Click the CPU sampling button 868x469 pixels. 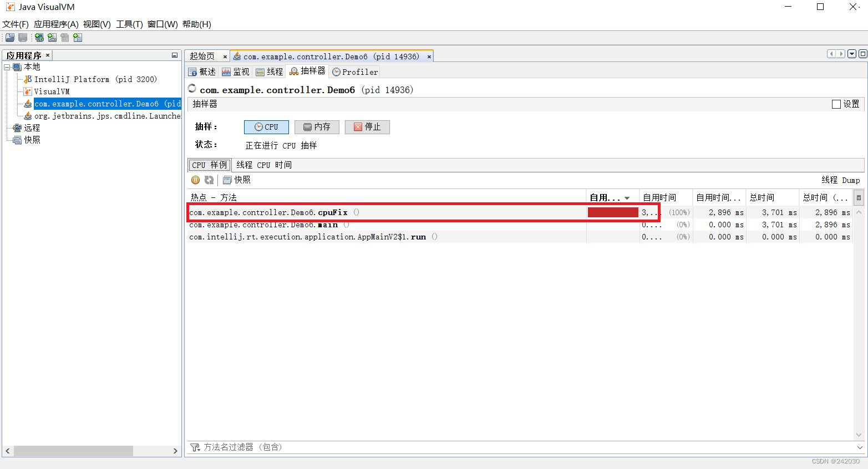tap(266, 127)
